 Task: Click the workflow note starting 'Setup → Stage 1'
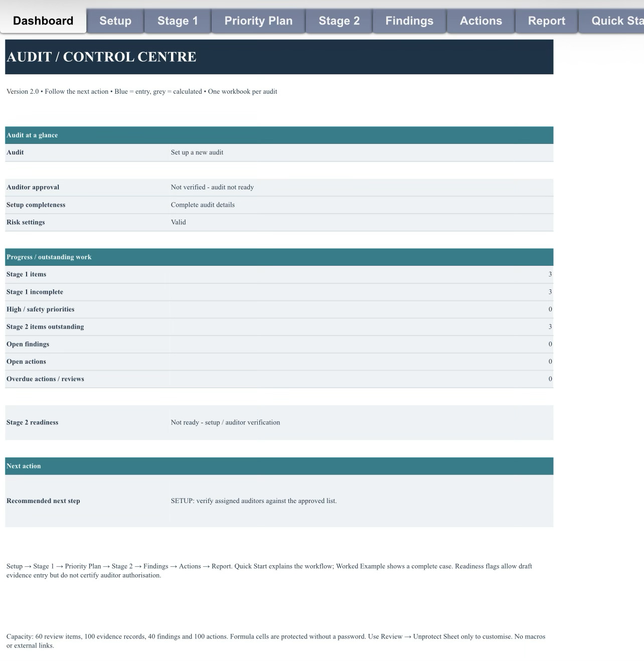[x=269, y=571]
